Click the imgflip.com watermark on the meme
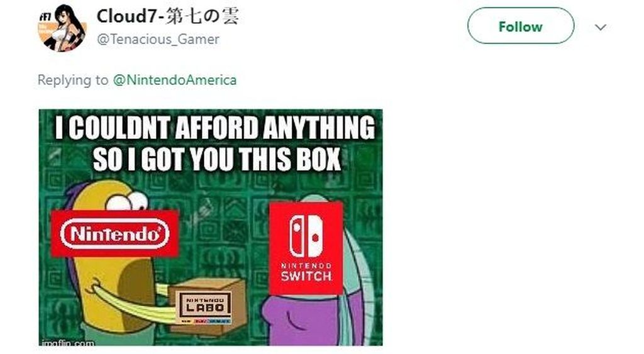Screen dimensions: 644x354 click(68, 342)
